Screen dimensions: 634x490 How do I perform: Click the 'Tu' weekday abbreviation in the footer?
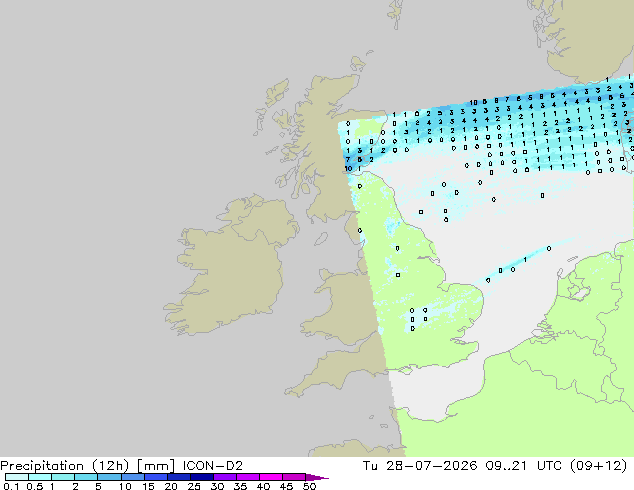[370, 466]
